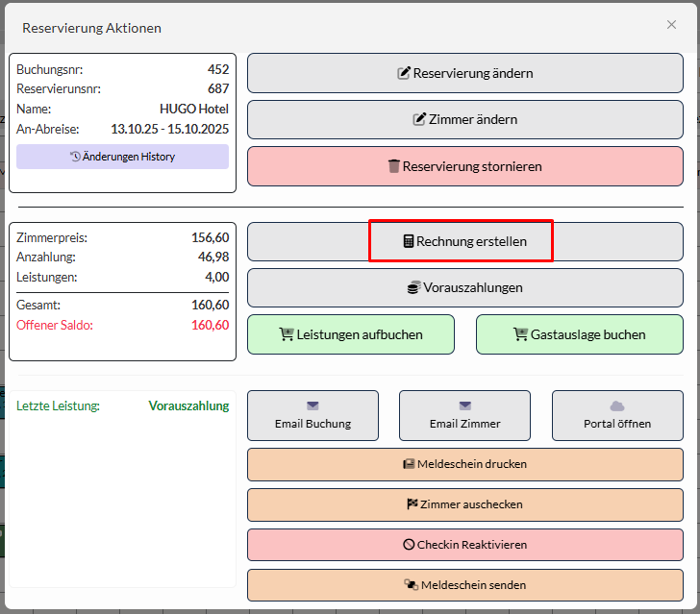Click the Offener Saldo amount 160,60
The height and width of the screenshot is (614, 700).
click(x=210, y=326)
